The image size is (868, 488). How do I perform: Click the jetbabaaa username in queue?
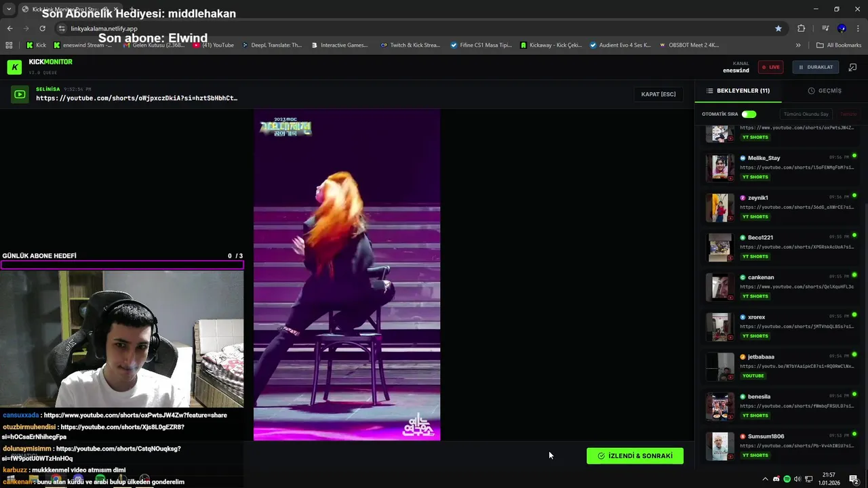(x=761, y=357)
